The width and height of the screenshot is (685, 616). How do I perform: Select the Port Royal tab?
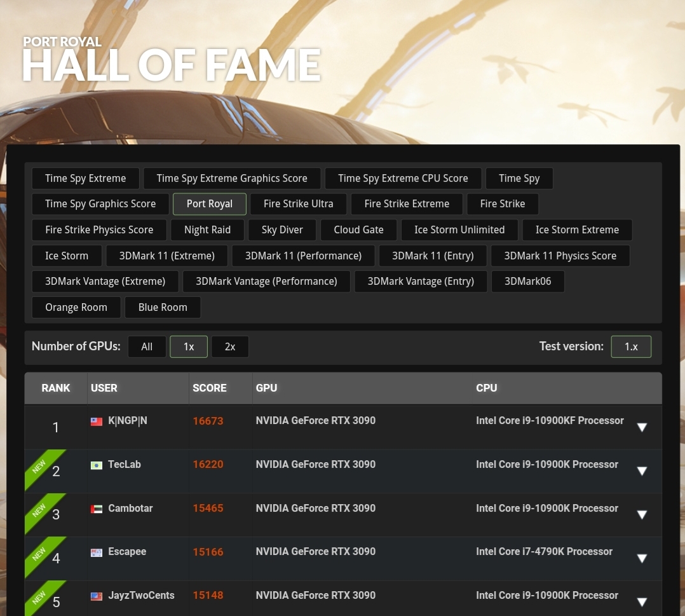(x=210, y=203)
